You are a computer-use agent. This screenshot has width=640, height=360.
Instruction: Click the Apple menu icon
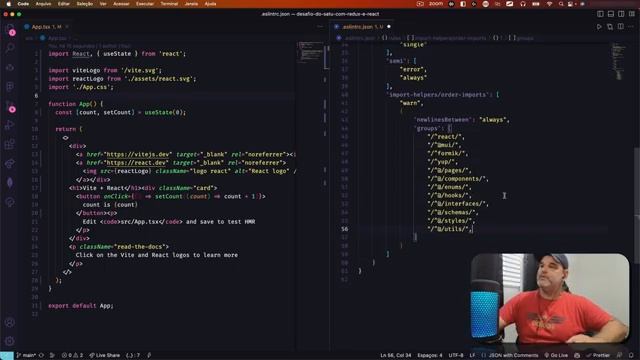[8, 4]
